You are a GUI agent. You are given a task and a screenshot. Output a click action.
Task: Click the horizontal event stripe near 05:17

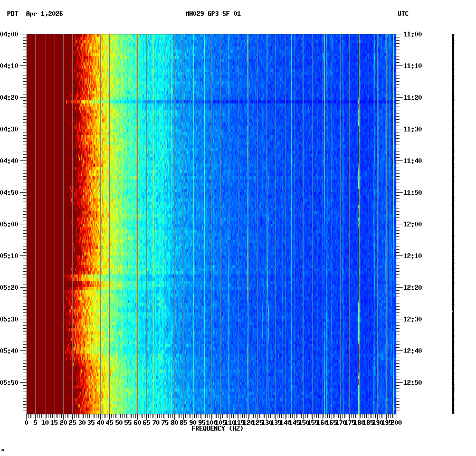pos(158,274)
